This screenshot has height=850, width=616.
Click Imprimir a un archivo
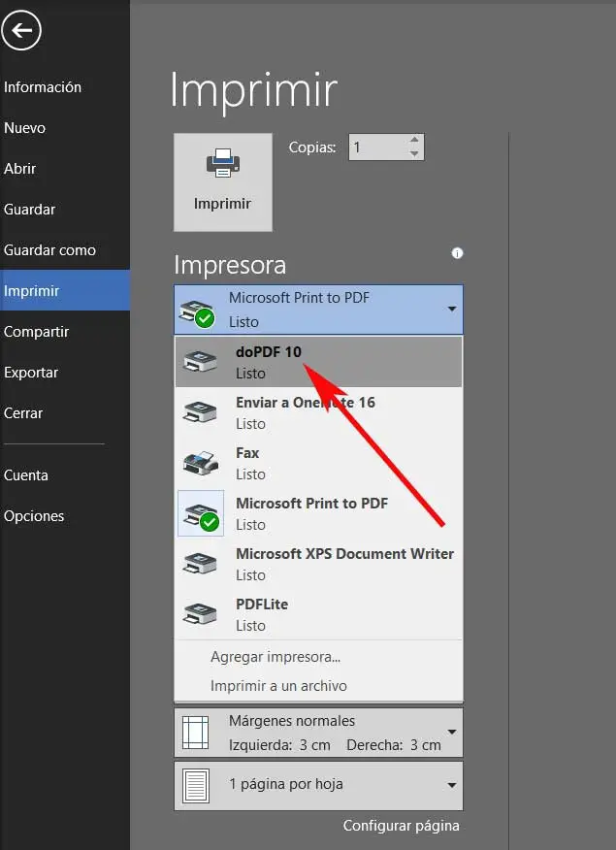pyautogui.click(x=278, y=686)
